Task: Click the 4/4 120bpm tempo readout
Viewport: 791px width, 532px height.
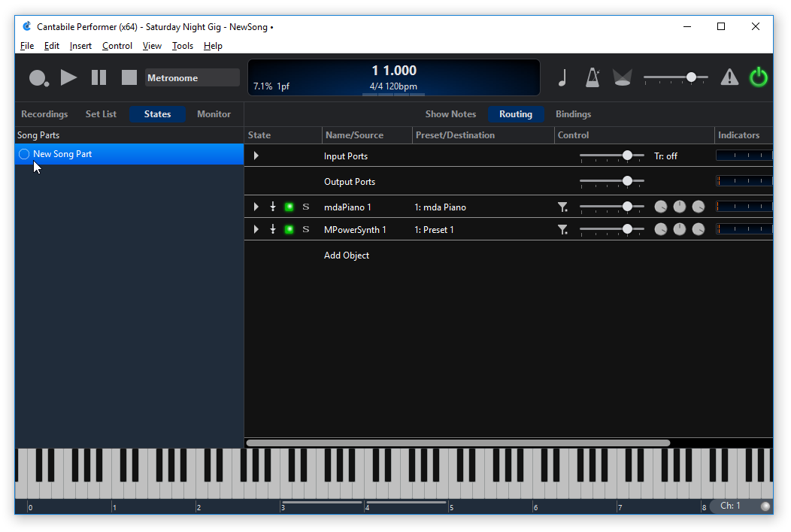Action: point(393,86)
